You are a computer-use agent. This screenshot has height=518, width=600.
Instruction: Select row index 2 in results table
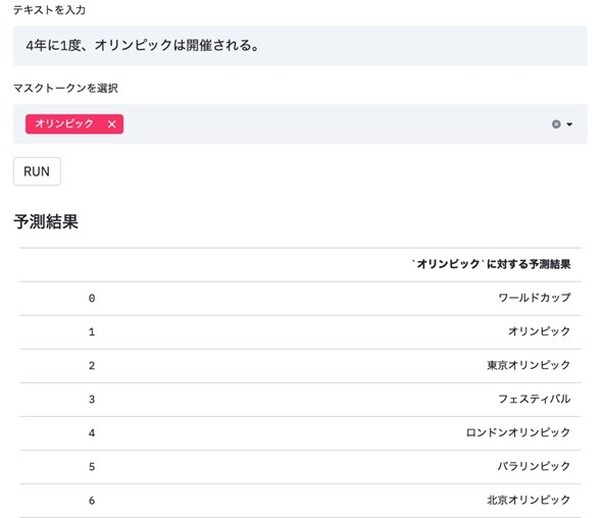[x=92, y=365]
